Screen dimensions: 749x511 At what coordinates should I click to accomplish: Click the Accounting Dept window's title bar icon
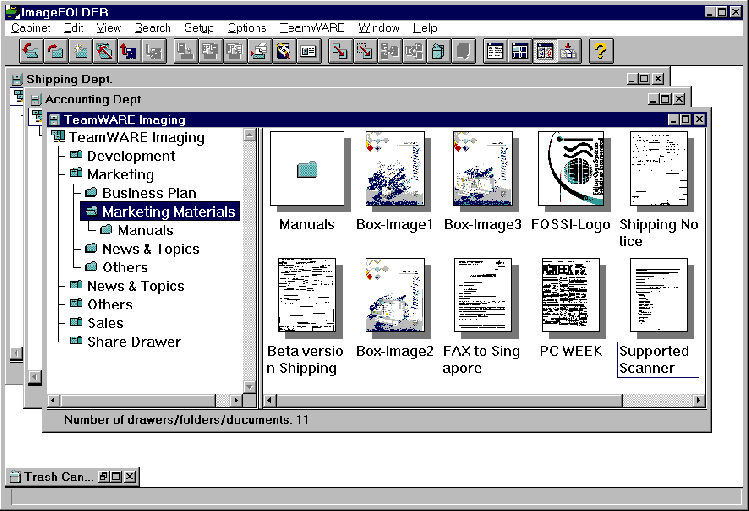pyautogui.click(x=36, y=99)
